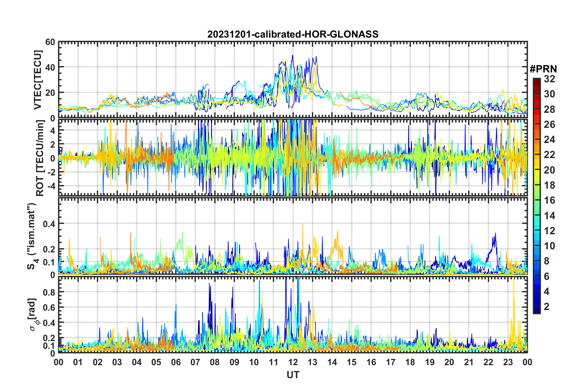Click the 06 tick on the UT axis
586x392 pixels.
(x=176, y=362)
